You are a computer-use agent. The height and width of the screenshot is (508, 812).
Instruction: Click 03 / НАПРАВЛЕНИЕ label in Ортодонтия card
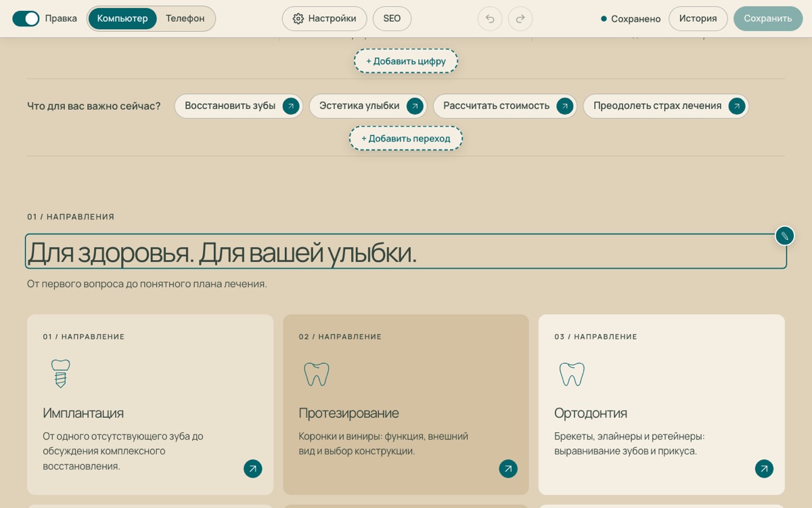point(595,337)
